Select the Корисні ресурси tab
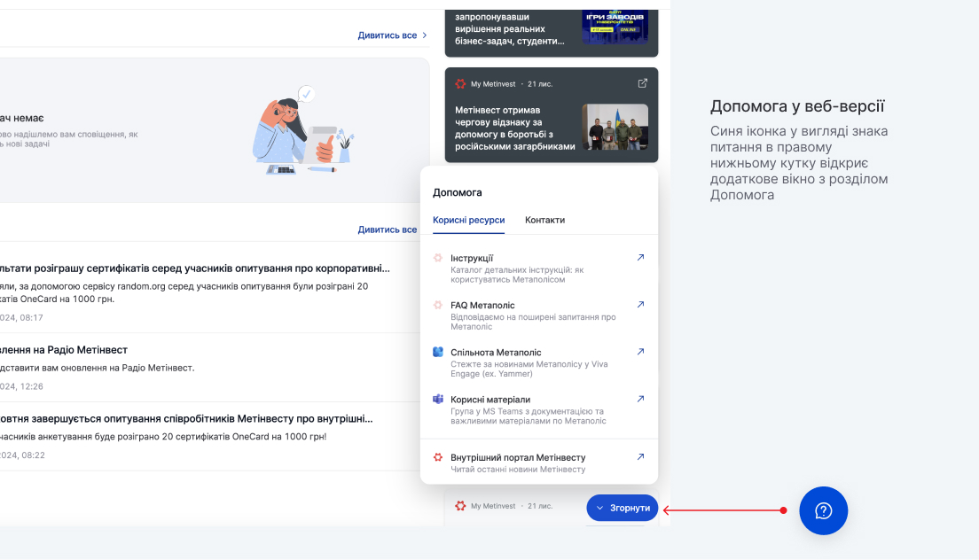979x560 pixels. click(468, 220)
